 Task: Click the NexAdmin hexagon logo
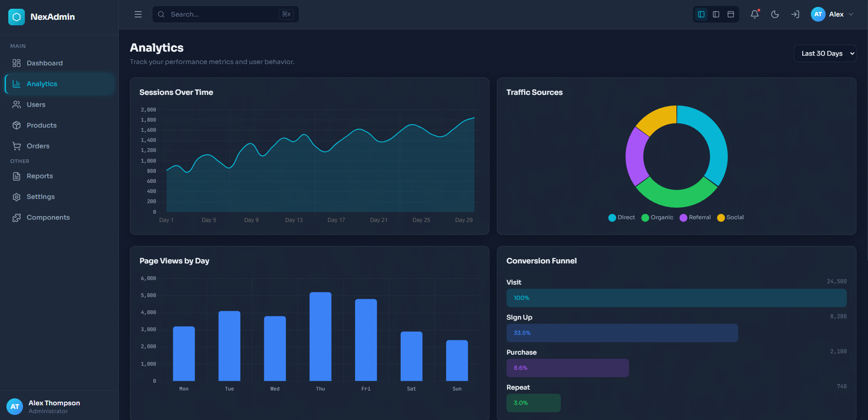(x=17, y=17)
